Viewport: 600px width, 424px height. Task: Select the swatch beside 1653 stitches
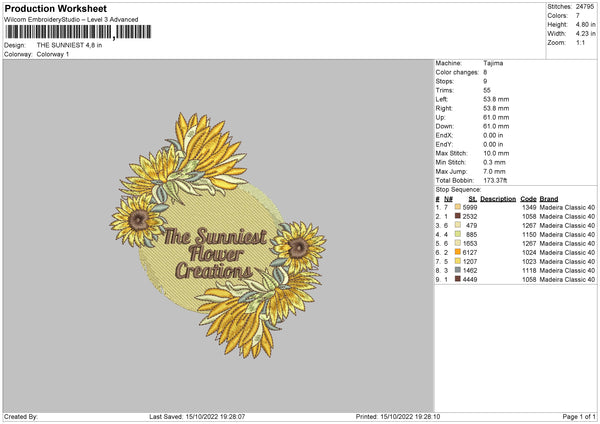[x=458, y=243]
